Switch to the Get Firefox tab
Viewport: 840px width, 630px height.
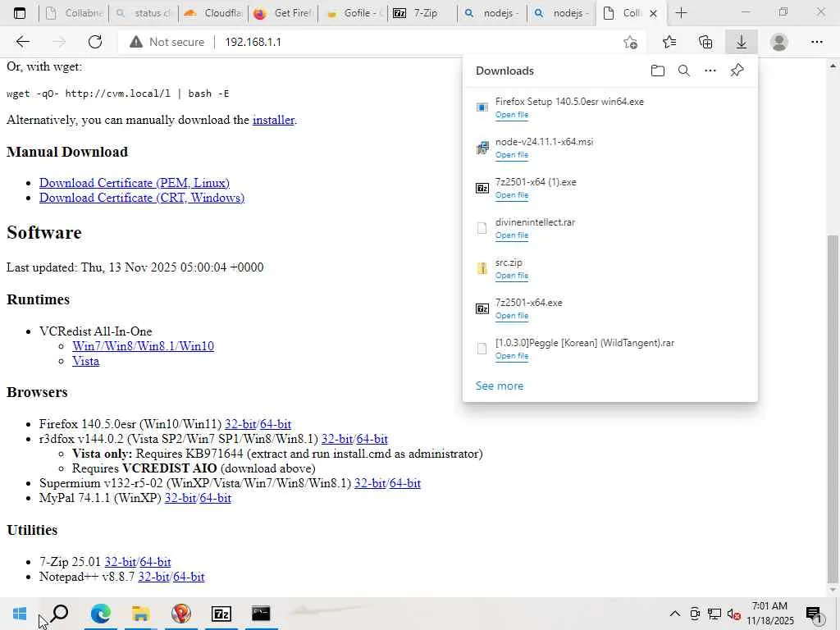tap(283, 13)
